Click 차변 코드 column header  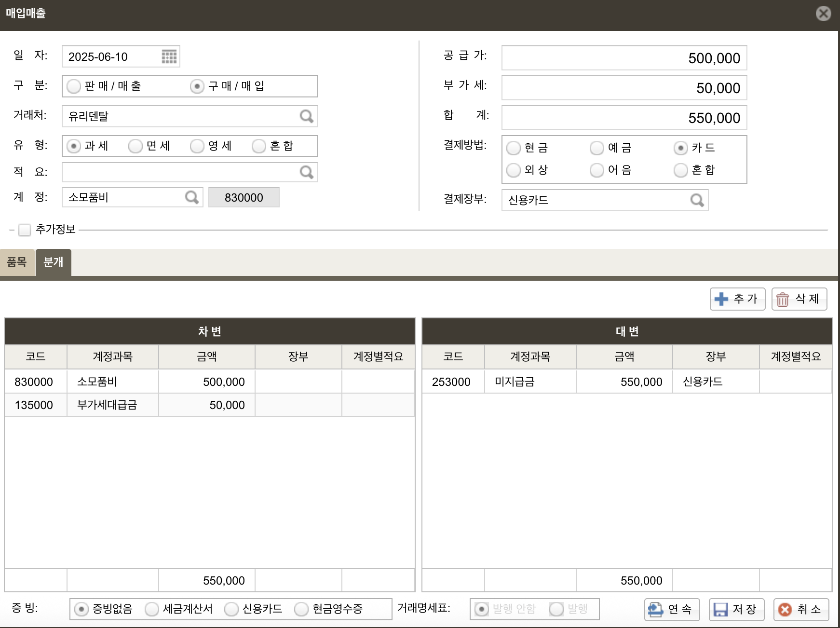tap(36, 357)
